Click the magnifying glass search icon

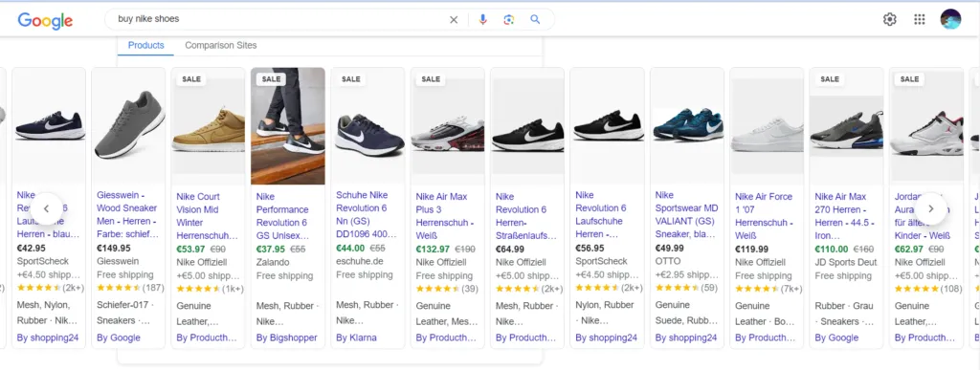535,19
